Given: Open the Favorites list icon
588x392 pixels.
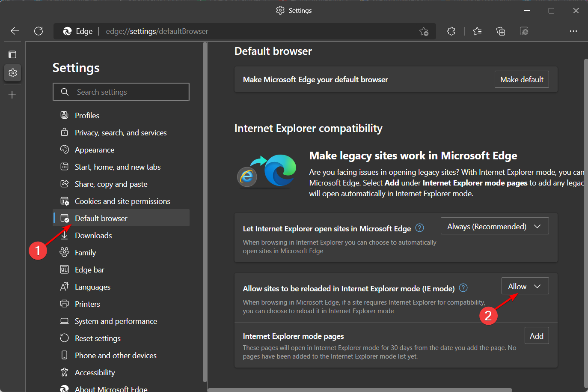Looking at the screenshot, I should pyautogui.click(x=477, y=31).
